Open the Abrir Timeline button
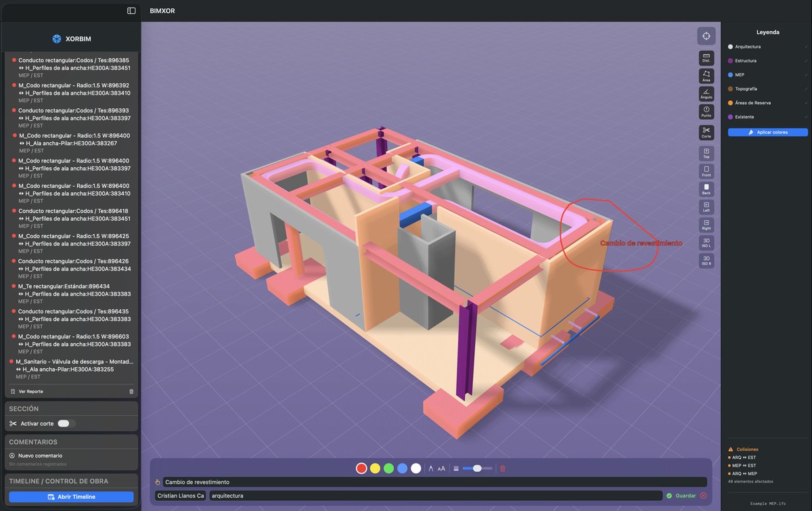 tap(71, 497)
